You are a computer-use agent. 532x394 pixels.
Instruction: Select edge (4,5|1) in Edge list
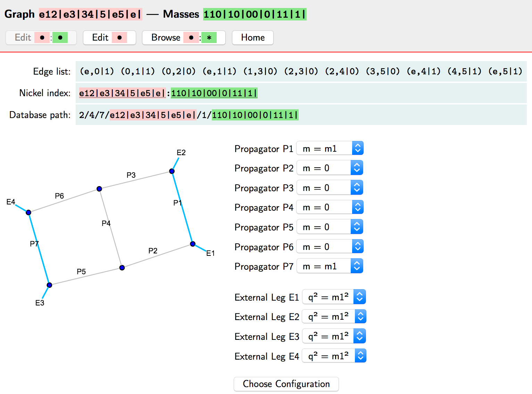point(465,71)
